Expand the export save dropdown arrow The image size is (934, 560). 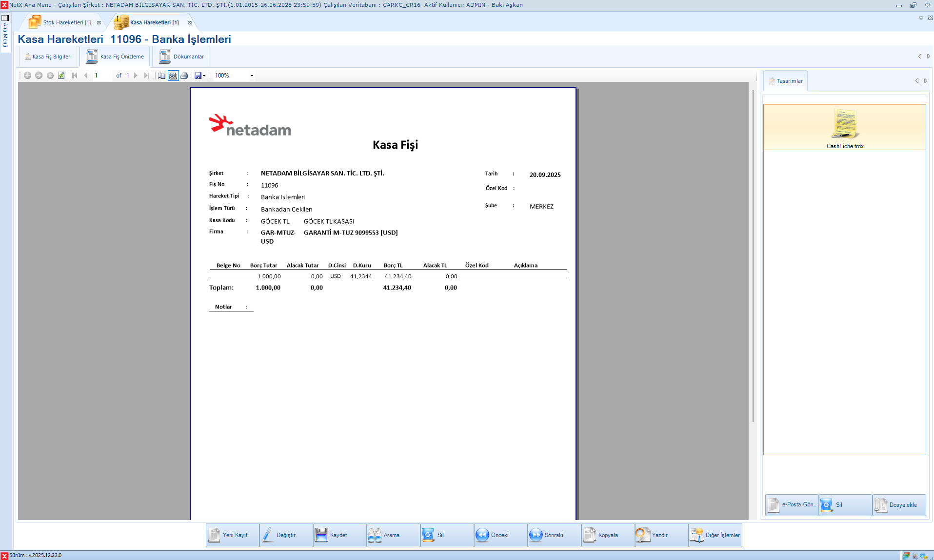204,76
